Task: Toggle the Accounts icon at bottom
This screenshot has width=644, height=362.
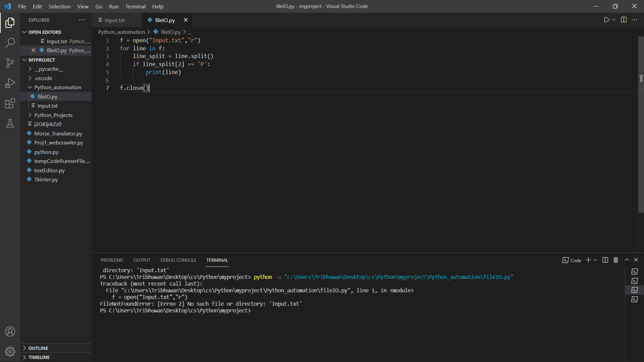Action: click(10, 331)
